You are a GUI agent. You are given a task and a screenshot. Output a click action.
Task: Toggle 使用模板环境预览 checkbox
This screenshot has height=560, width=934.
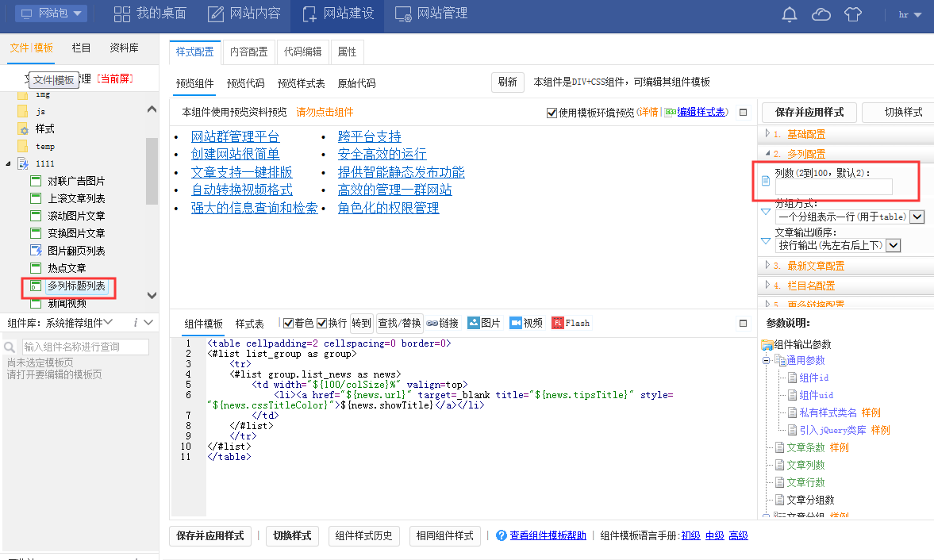(552, 113)
